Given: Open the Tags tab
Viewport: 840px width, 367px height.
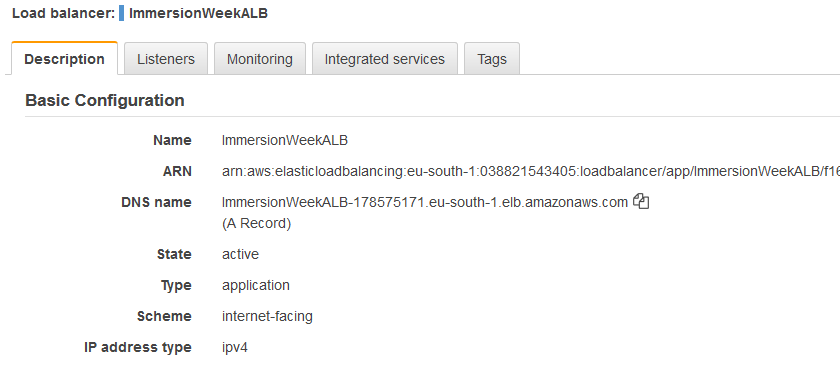Looking at the screenshot, I should [x=492, y=59].
